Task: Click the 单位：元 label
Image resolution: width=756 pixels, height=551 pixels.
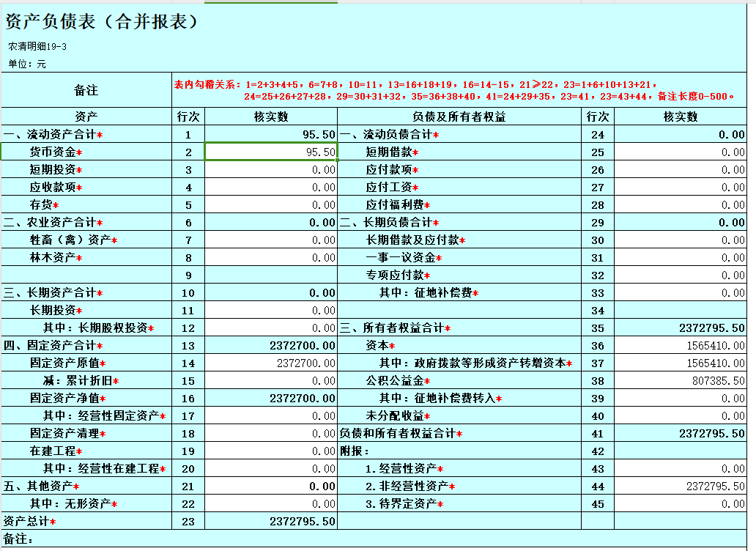Action: (x=27, y=64)
